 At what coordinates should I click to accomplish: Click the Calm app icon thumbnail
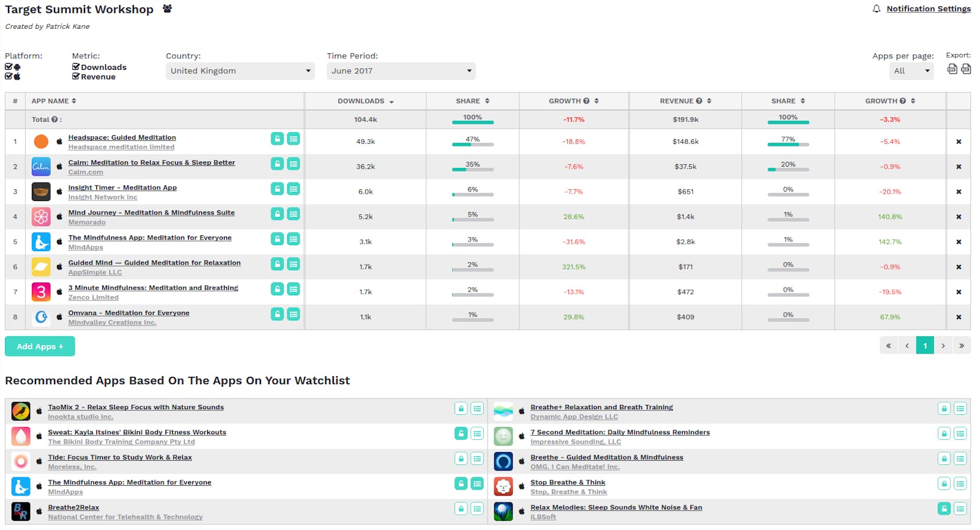pos(41,167)
